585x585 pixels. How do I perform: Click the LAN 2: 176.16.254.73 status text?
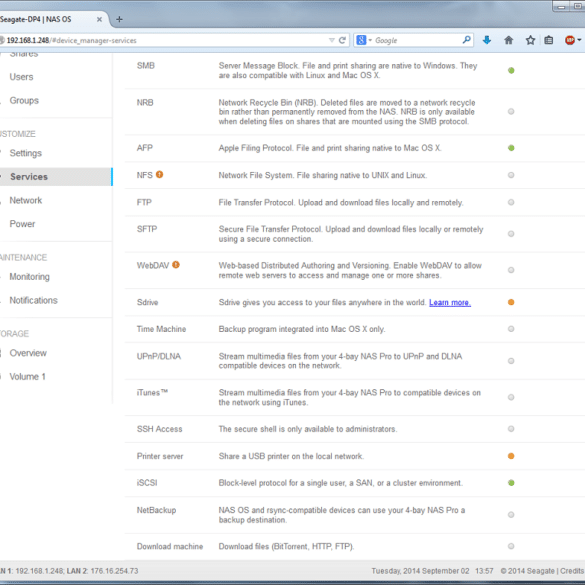click(103, 571)
